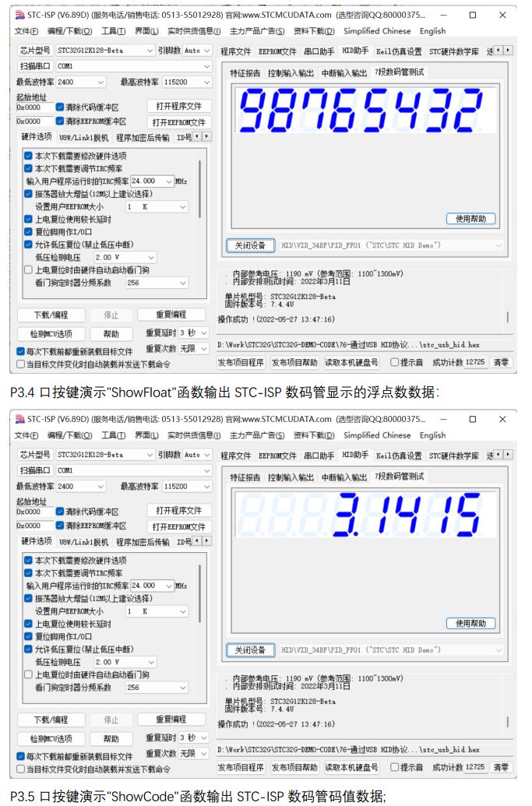Click 发布项目程序 button in upper window
Image resolution: width=532 pixels, height=806 pixels.
tap(241, 362)
